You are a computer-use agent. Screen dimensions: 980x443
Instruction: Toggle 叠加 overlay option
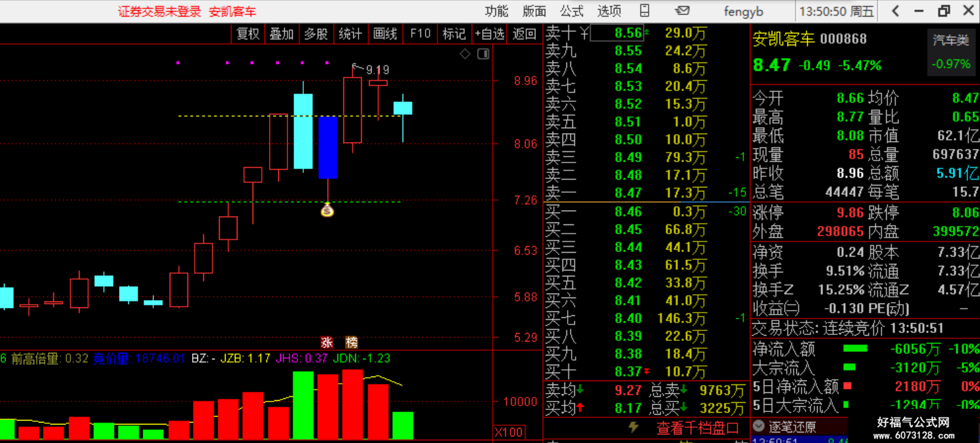(282, 34)
